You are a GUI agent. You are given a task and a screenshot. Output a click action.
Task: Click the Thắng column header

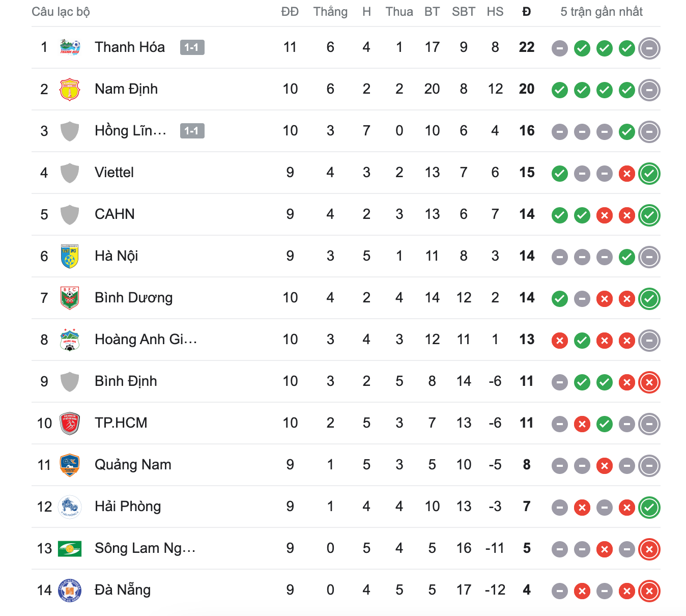pos(330,12)
